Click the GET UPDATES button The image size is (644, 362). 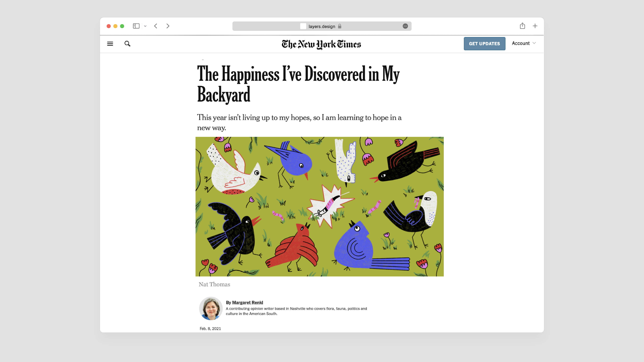pos(485,44)
